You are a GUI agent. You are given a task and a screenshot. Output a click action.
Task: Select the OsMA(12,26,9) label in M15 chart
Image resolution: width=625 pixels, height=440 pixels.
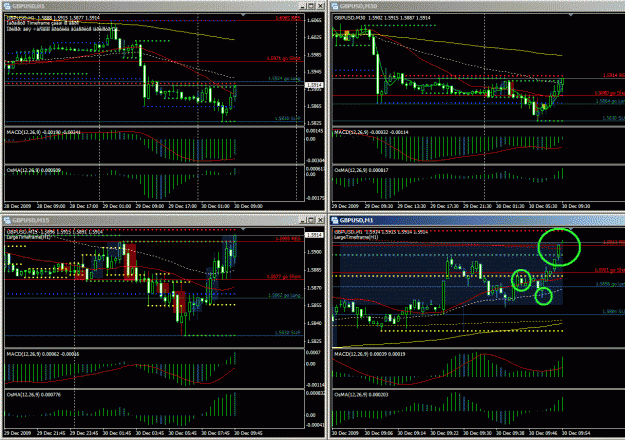[23, 395]
